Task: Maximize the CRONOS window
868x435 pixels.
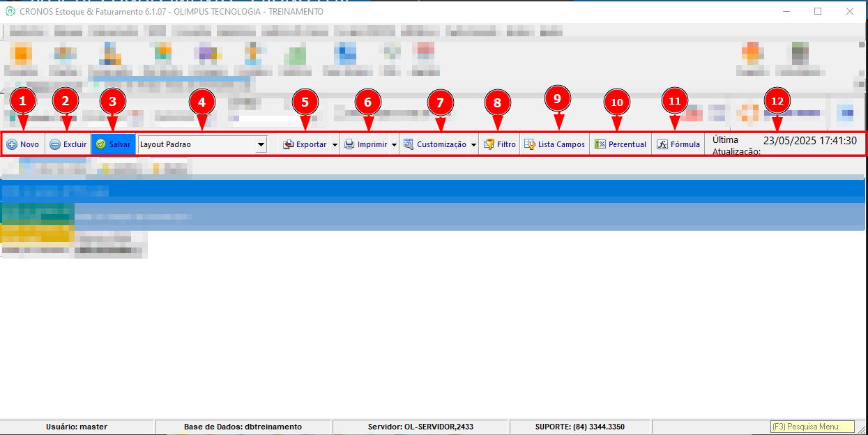Action: (818, 11)
